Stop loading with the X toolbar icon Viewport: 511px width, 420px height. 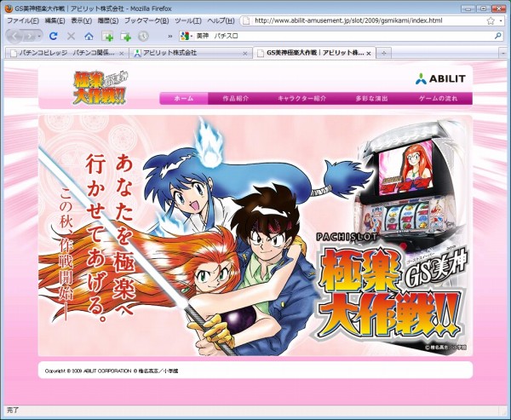71,36
